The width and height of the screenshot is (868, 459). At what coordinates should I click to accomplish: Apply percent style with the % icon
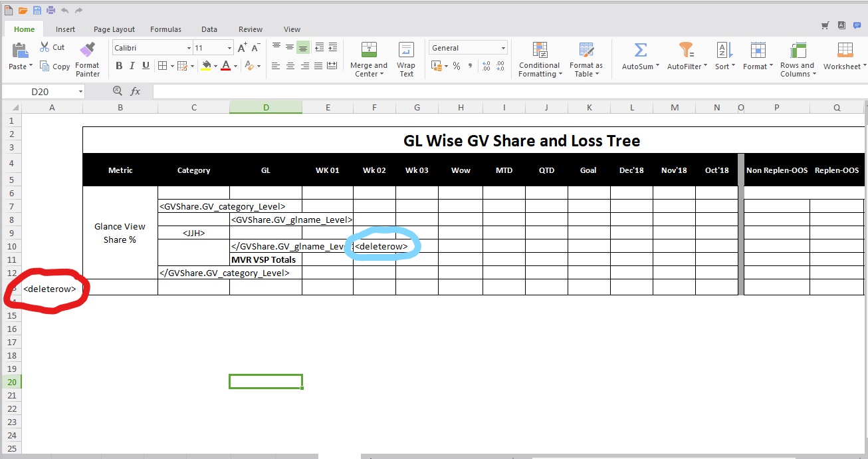tap(457, 66)
